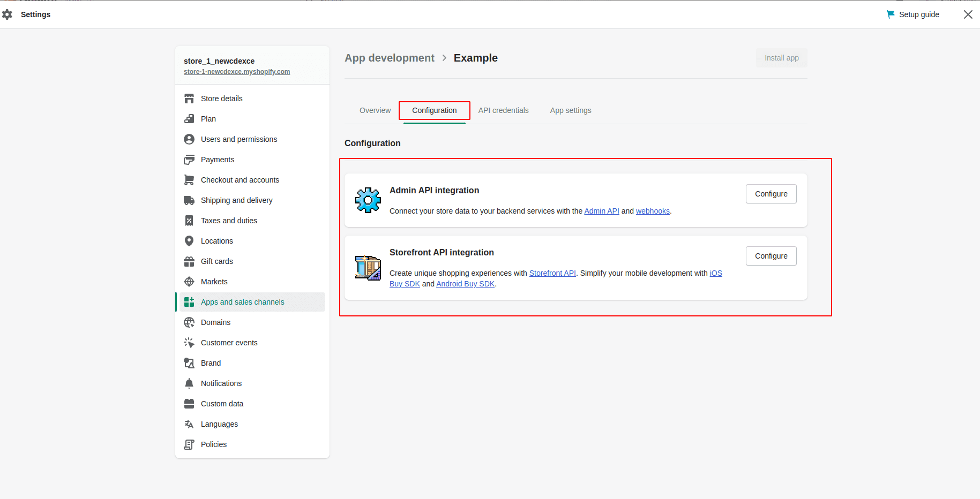
Task: Click the breadcrumb chevron after App development
Action: click(444, 58)
